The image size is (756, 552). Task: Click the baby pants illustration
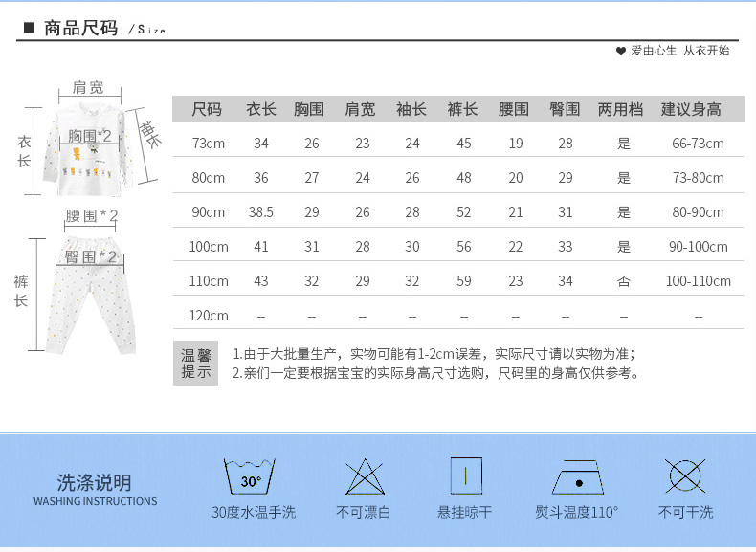pyautogui.click(x=92, y=292)
